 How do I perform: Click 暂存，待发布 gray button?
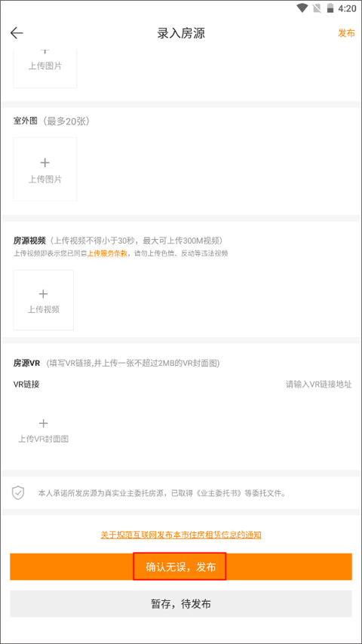tap(181, 604)
